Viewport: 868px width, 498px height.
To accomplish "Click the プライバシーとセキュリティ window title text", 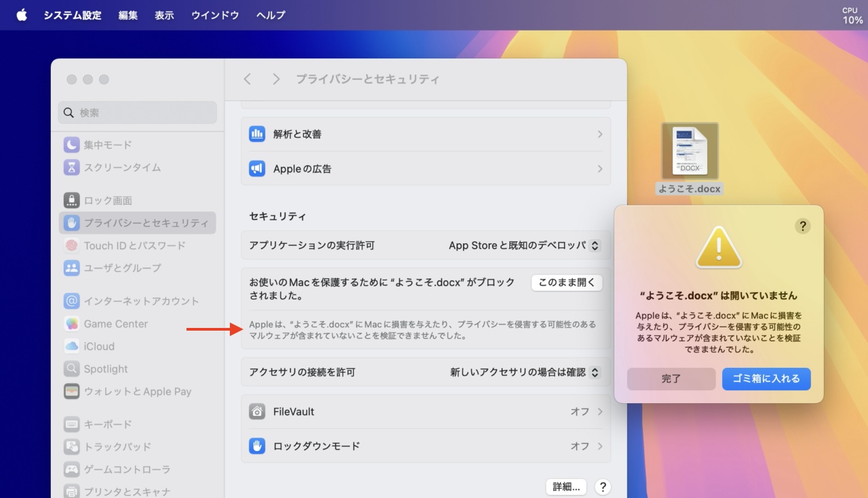I will [x=368, y=79].
